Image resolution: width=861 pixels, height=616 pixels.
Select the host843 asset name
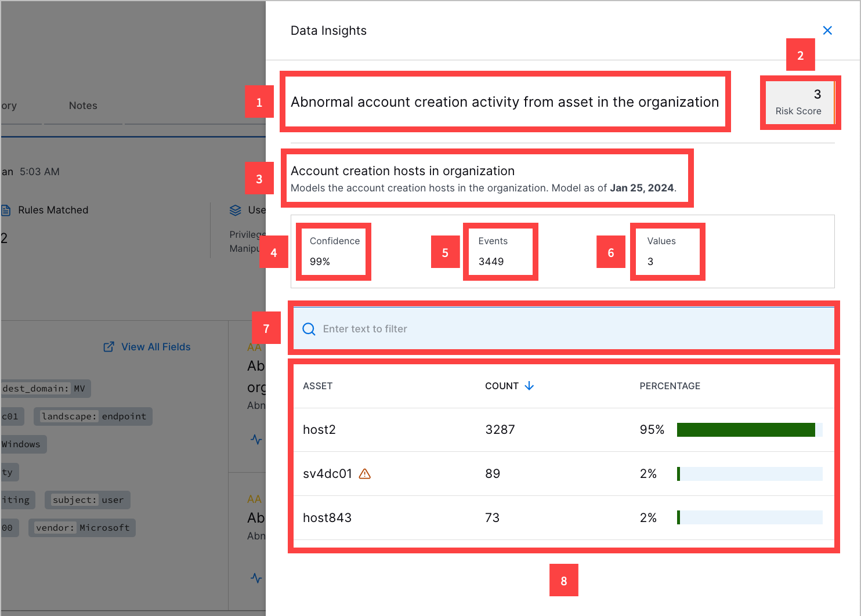[327, 518]
